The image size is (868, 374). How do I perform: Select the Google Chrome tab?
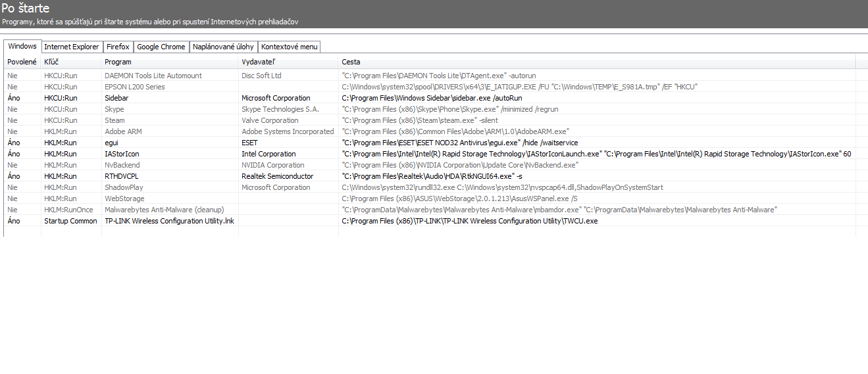click(x=161, y=47)
